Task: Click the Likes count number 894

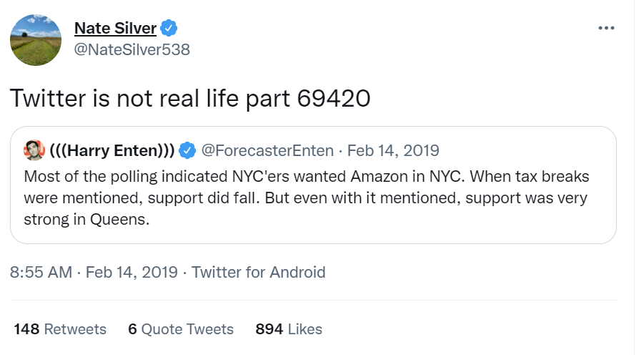Action: 269,329
